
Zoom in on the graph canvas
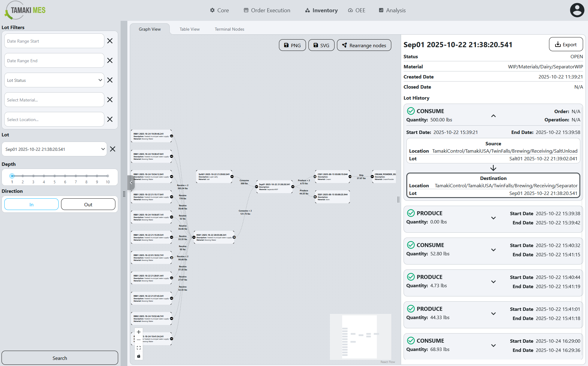click(x=139, y=332)
